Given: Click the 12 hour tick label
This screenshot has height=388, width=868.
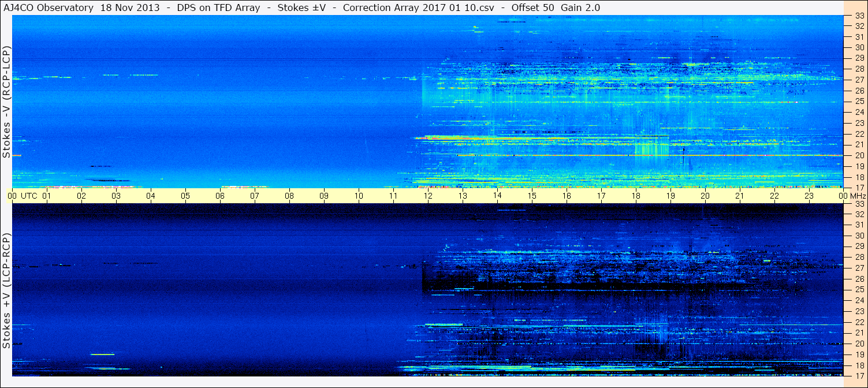Looking at the screenshot, I should click(428, 196).
